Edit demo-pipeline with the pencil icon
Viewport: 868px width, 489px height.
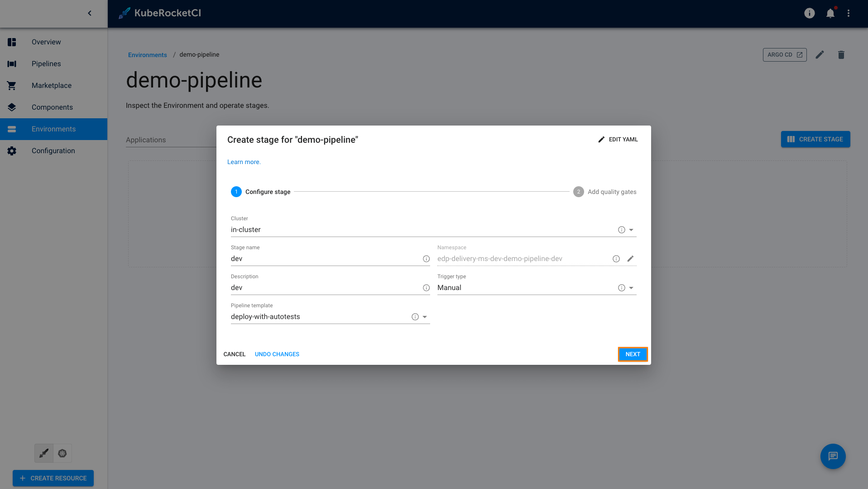point(820,55)
